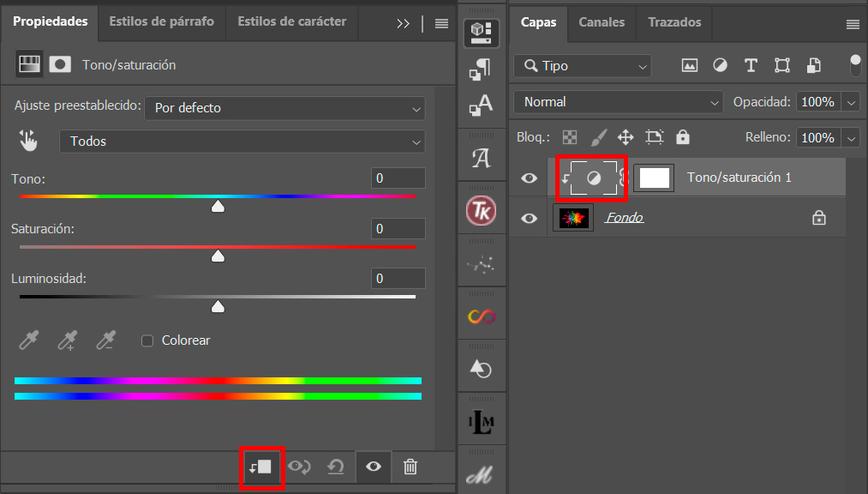This screenshot has width=868, height=494.
Task: Select the on-image targeted adjustment hand tool
Action: pyautogui.click(x=28, y=141)
